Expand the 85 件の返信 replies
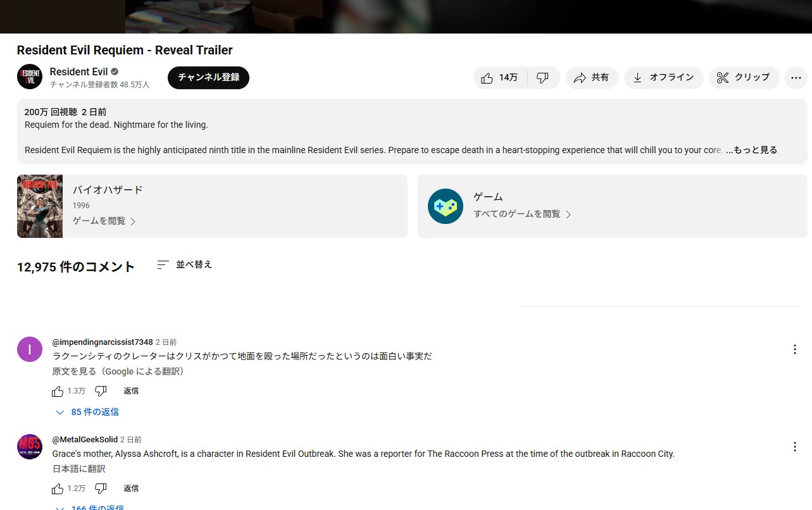The width and height of the screenshot is (812, 510). click(87, 412)
